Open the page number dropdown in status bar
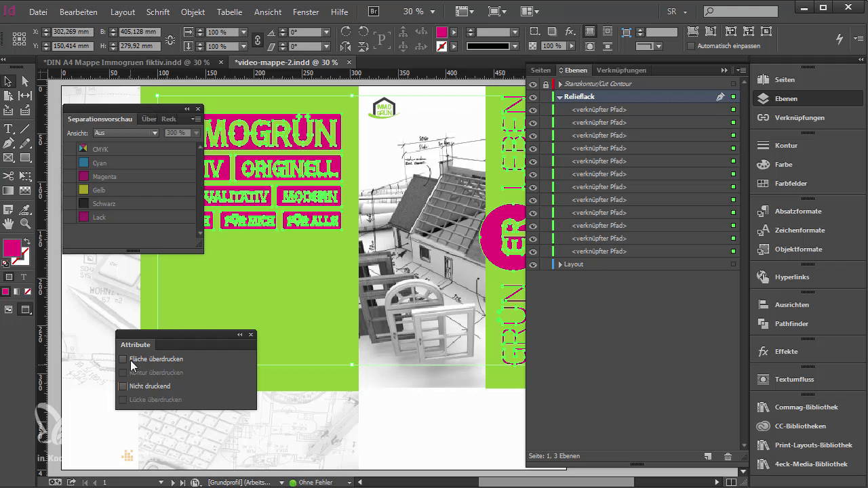 161,483
